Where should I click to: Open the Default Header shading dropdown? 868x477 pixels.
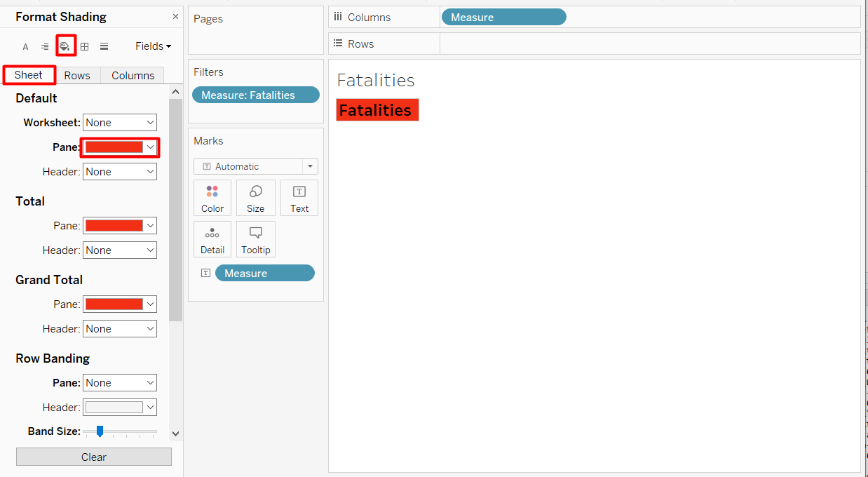coord(120,172)
